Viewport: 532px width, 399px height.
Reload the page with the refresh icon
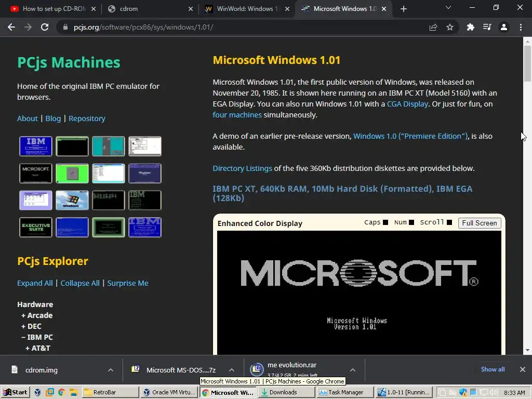click(x=45, y=27)
